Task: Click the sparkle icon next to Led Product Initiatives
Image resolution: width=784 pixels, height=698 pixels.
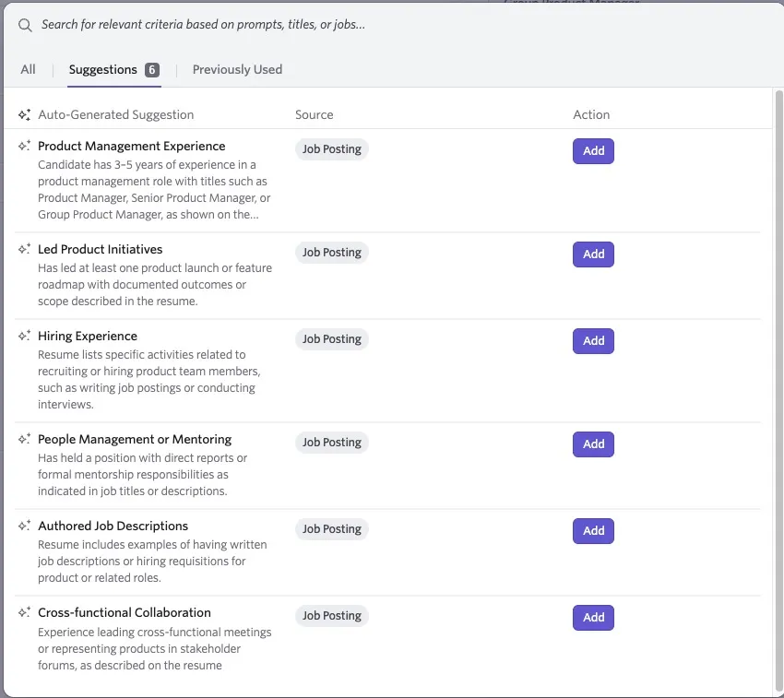Action: pos(25,249)
